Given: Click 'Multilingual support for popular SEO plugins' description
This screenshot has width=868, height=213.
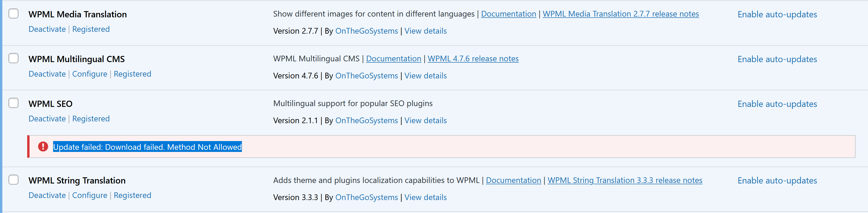Looking at the screenshot, I should (x=353, y=104).
